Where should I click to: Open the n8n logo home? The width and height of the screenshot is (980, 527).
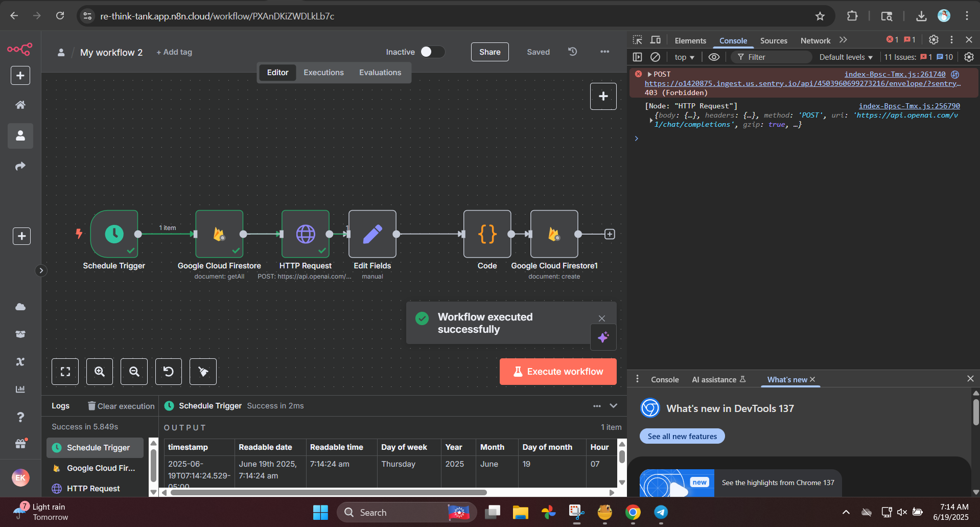(x=20, y=49)
